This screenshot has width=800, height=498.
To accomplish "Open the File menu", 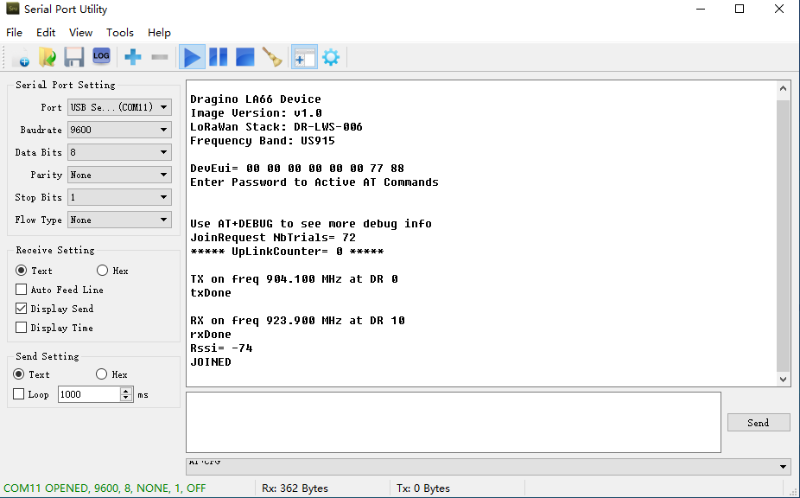I will 14,32.
